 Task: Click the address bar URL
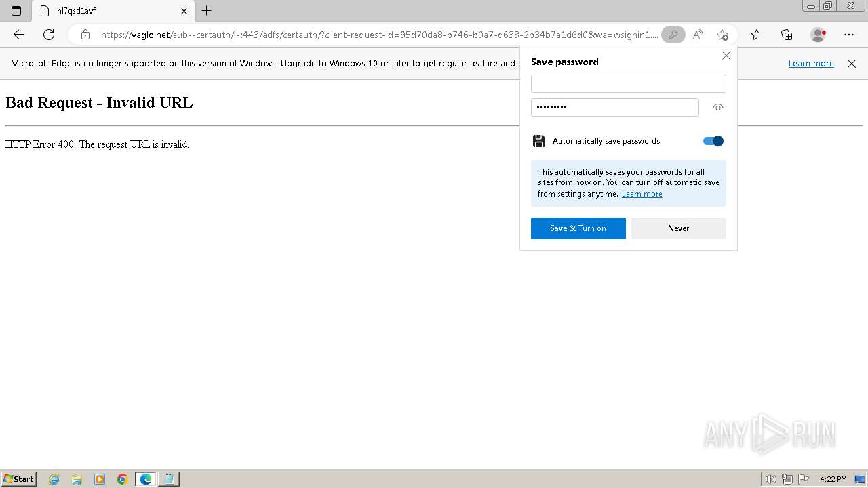coord(379,35)
